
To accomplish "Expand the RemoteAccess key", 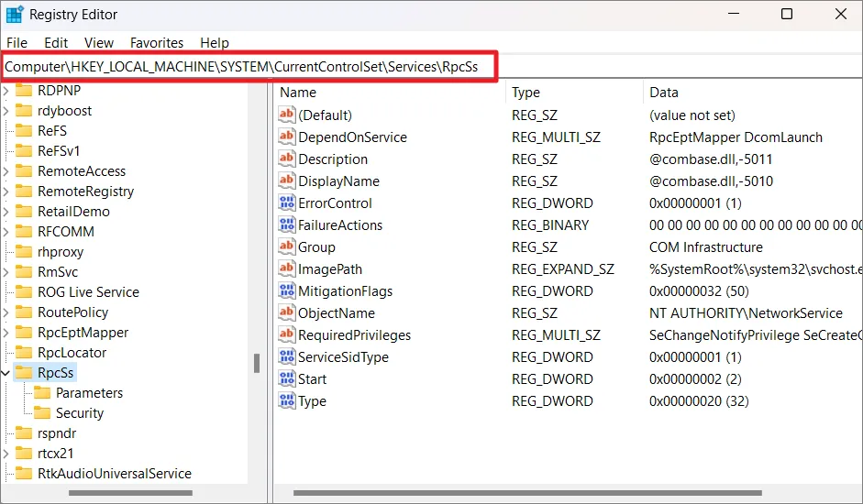I will pos(6,171).
